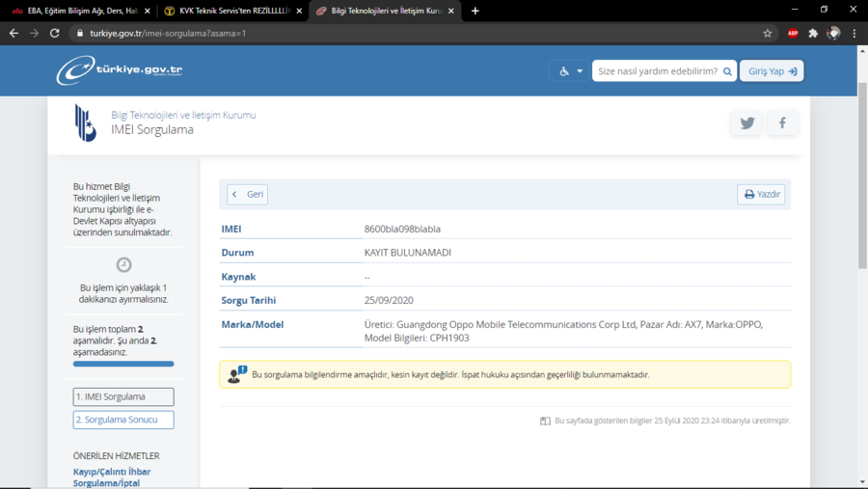Share page via Twitter icon
This screenshot has width=868, height=489.
(746, 122)
